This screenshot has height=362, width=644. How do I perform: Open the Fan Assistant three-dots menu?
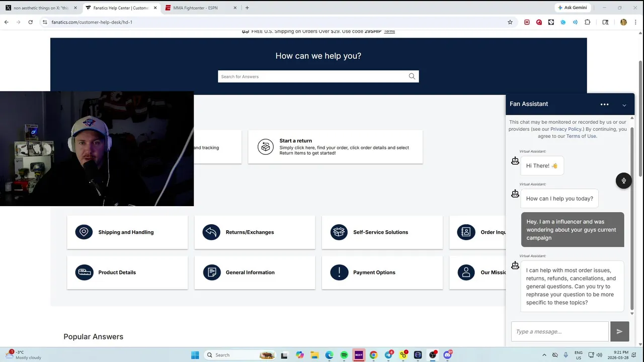coord(605,104)
